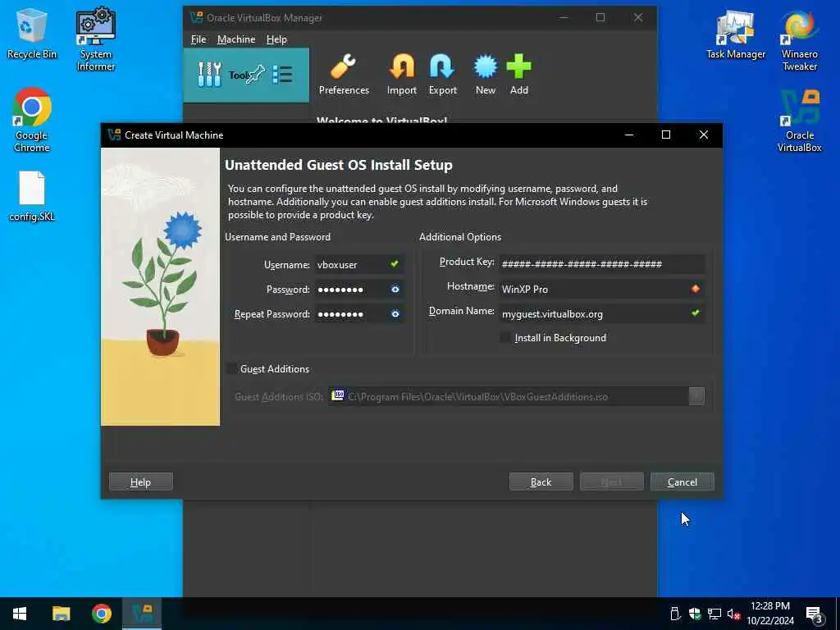Viewport: 840px width, 630px height.
Task: Open the File menu
Action: [199, 39]
